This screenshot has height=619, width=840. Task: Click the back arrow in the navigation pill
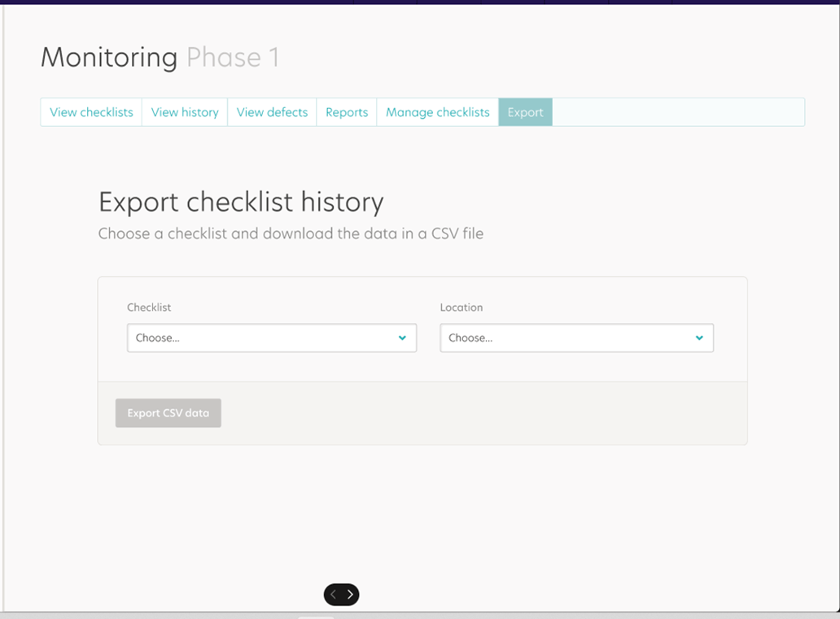point(333,594)
